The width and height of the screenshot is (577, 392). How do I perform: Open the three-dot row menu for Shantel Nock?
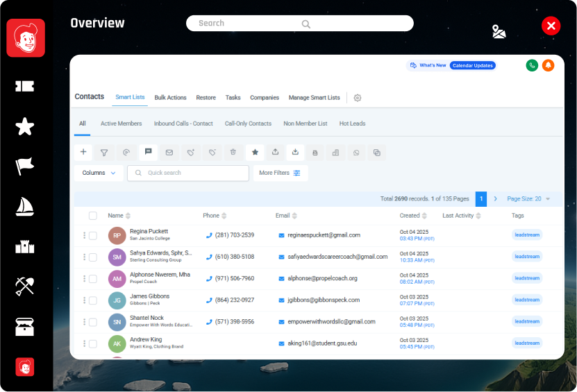click(x=84, y=322)
